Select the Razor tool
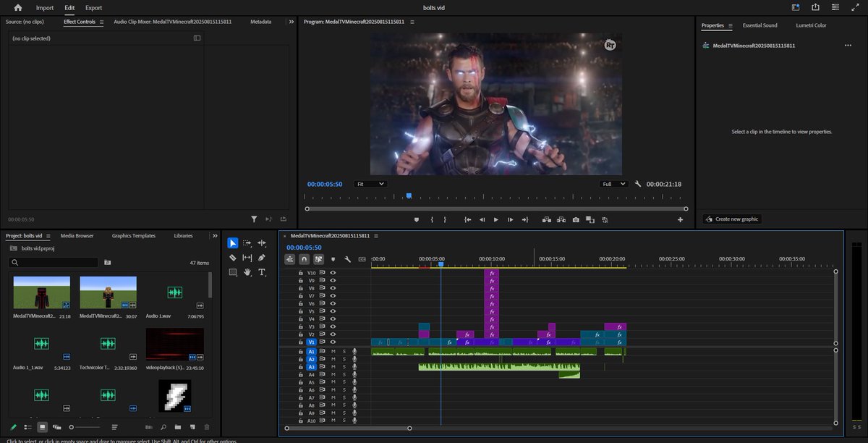 click(x=233, y=258)
